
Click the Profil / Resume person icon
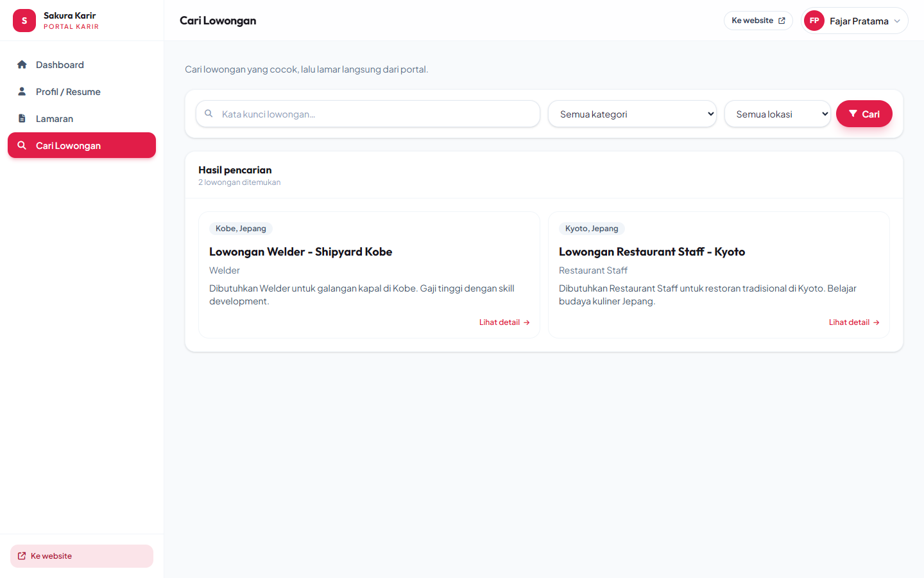tap(22, 91)
